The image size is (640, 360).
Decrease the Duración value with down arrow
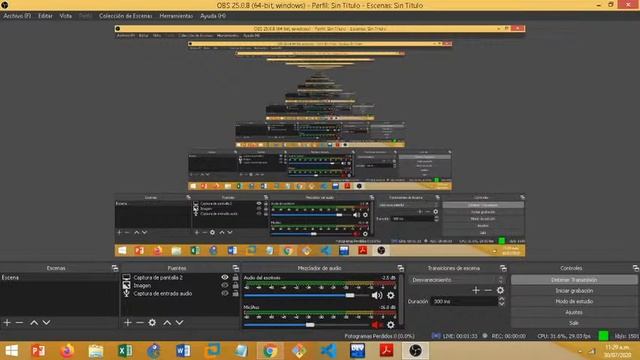502,304
